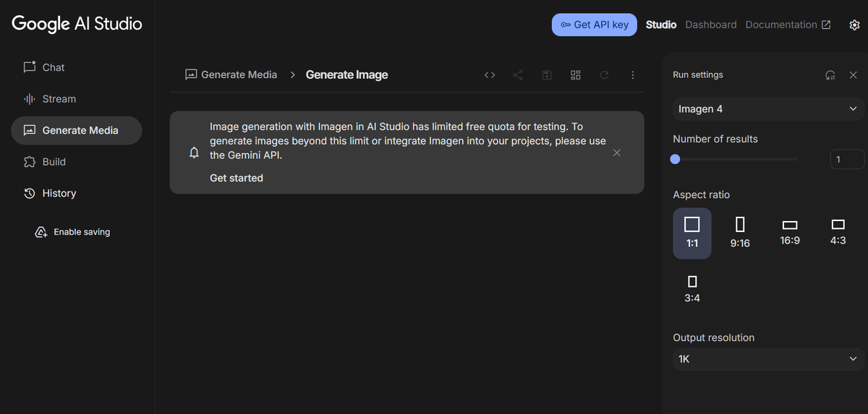Switch to the Dashboard tab
Image resolution: width=868 pixels, height=414 pixels.
tap(711, 25)
